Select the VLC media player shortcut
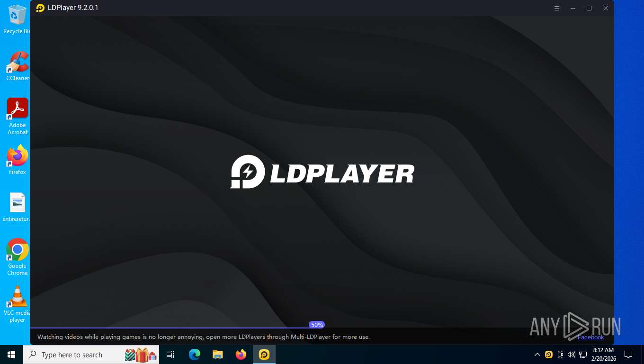Viewport: 644px width, 364px height. (18, 304)
